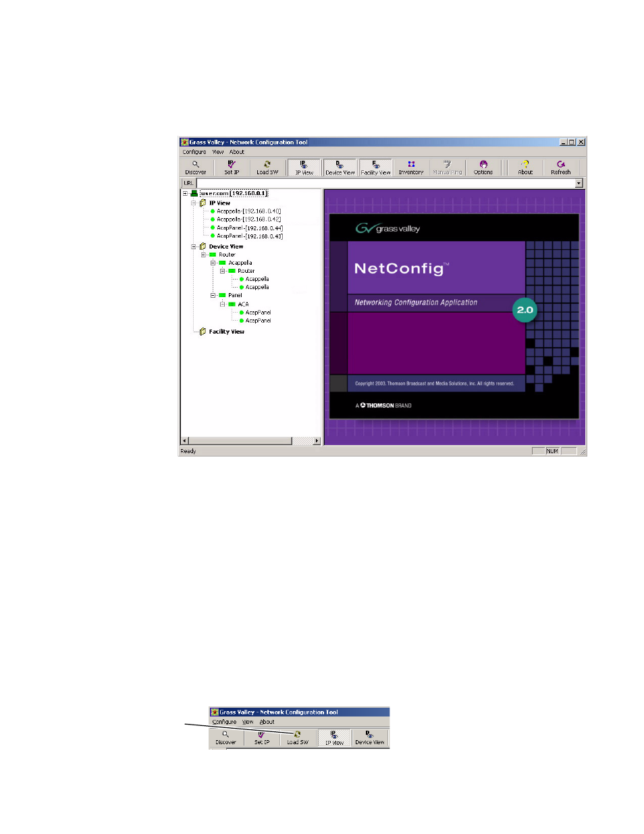The width and height of the screenshot is (644, 834).
Task: Click the NUM indicator in the status bar
Action: click(552, 451)
